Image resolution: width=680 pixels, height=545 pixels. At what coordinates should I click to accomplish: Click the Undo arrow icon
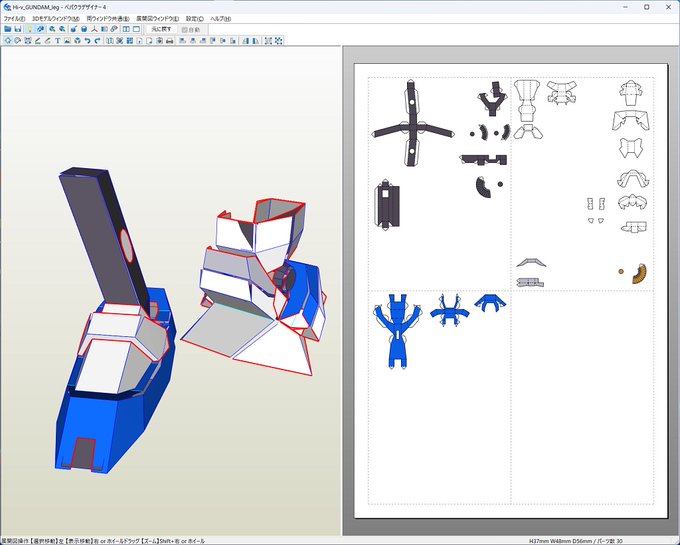click(88, 41)
